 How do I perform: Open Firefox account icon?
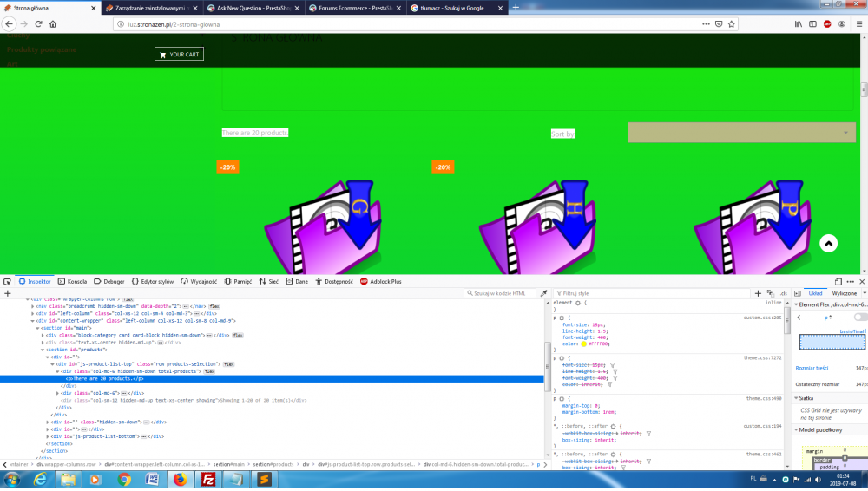pos(841,23)
